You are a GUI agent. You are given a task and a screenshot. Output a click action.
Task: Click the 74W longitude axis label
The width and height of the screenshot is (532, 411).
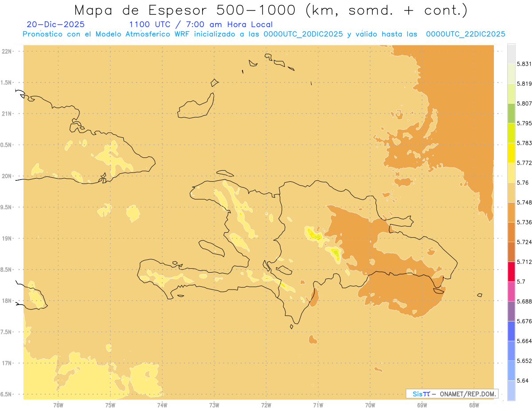pyautogui.click(x=162, y=405)
